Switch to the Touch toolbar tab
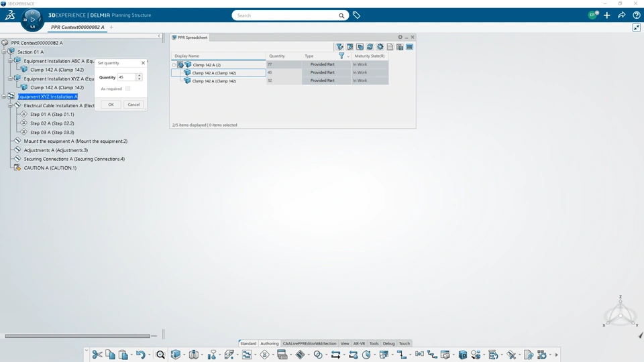Viewport: 644px width, 362px height. coord(405,343)
